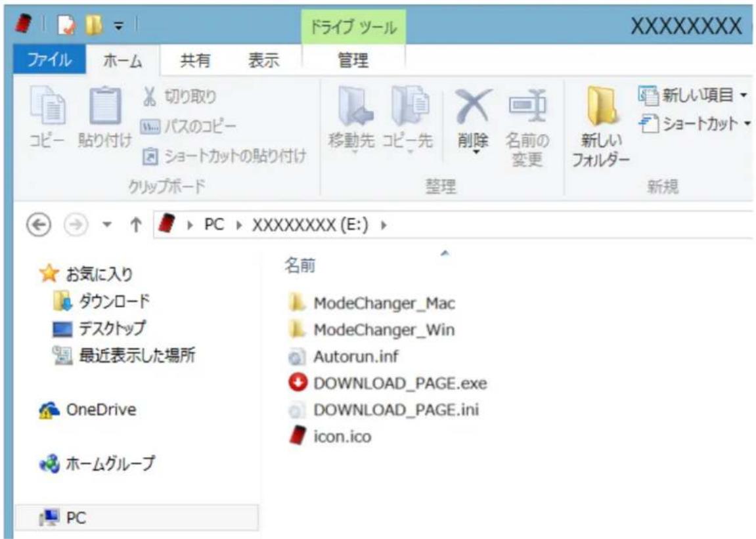Click the Up one level arrow
The width and height of the screenshot is (756, 539).
click(x=136, y=225)
